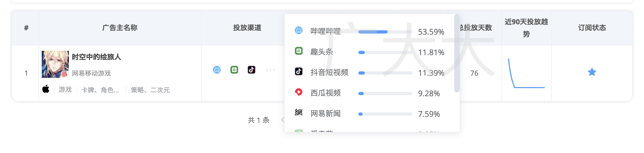The height and width of the screenshot is (153, 644).
Task: Click the 趣头条 icon in the popup list
Action: (299, 51)
